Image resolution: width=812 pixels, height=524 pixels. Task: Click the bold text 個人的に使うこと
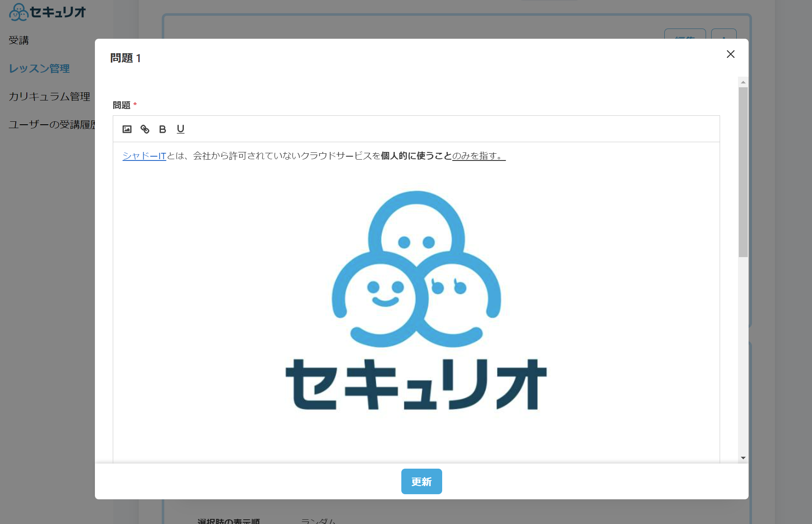(x=416, y=156)
